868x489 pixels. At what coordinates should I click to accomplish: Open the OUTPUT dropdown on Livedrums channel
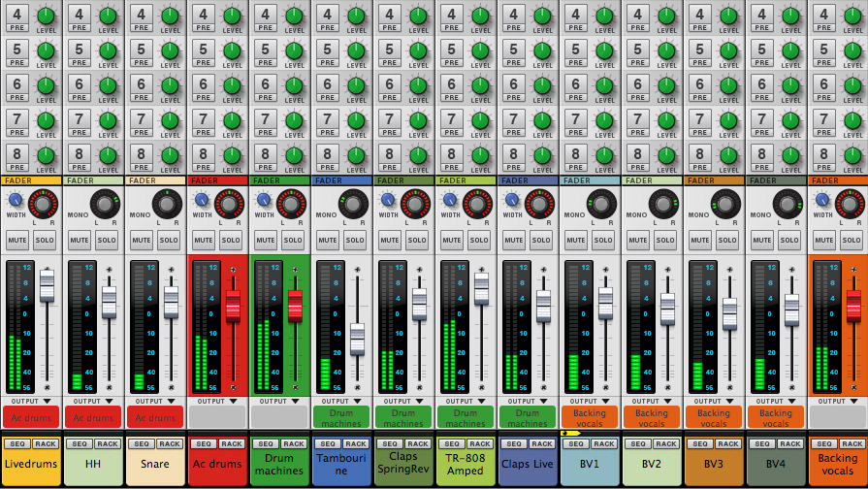coord(31,401)
